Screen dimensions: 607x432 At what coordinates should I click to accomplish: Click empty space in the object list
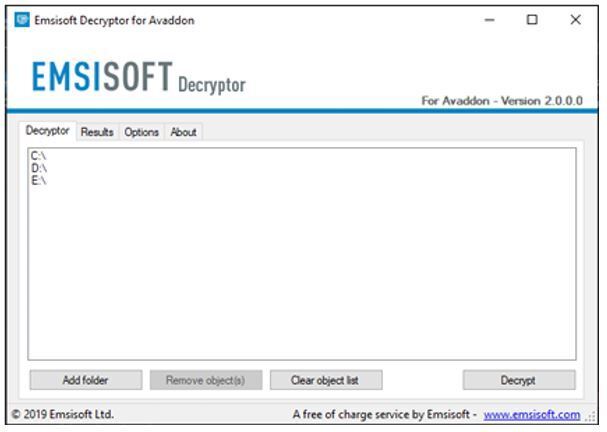[x=300, y=270]
